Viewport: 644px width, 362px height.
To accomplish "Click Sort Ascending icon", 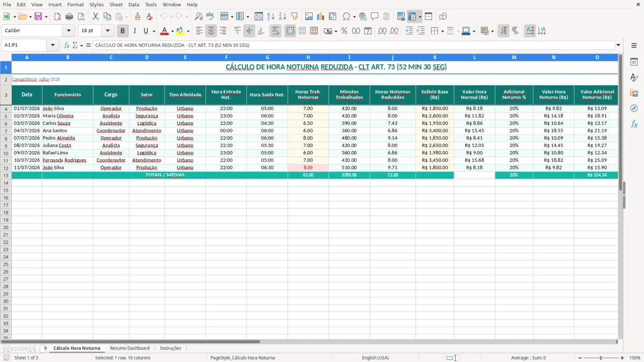I will point(271,17).
